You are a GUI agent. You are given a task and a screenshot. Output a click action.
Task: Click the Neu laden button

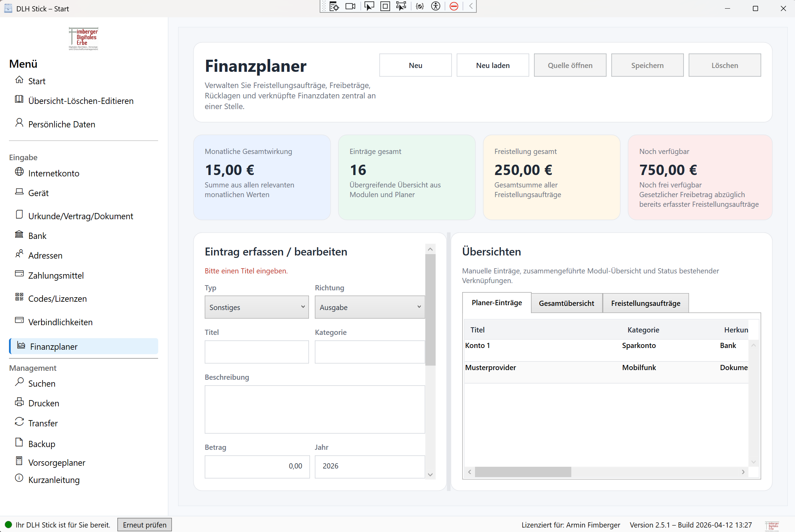pyautogui.click(x=493, y=65)
